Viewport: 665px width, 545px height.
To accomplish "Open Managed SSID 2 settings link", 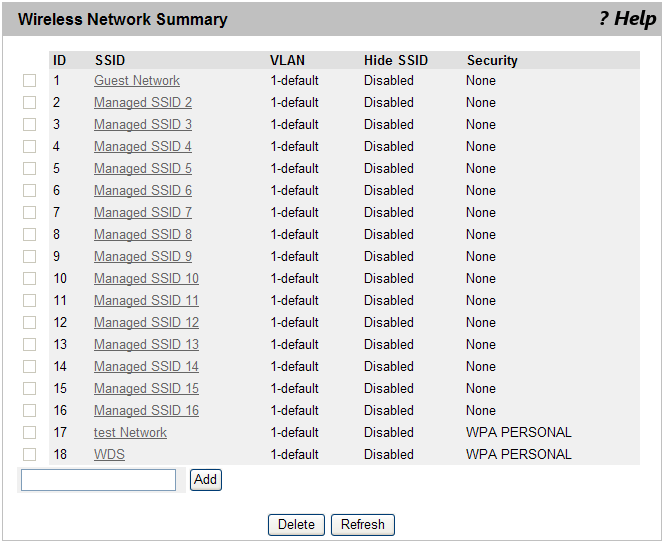I will [x=143, y=103].
